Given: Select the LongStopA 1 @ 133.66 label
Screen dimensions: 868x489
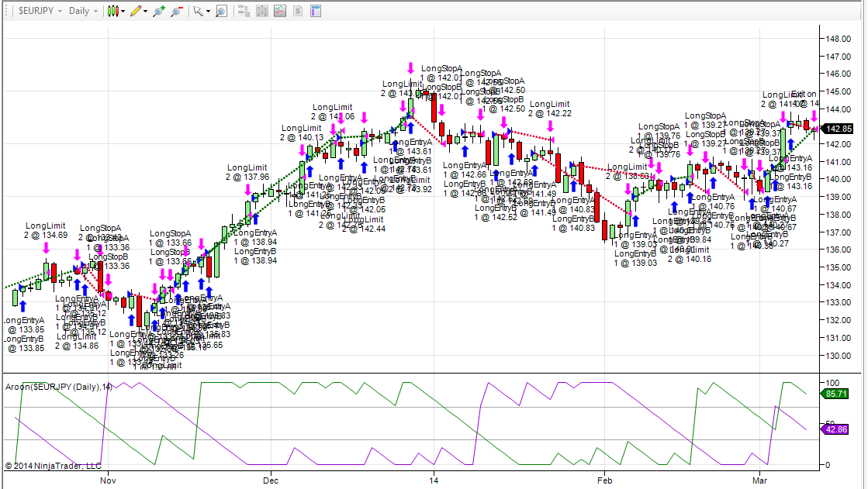Looking at the screenshot, I should coord(170,239).
